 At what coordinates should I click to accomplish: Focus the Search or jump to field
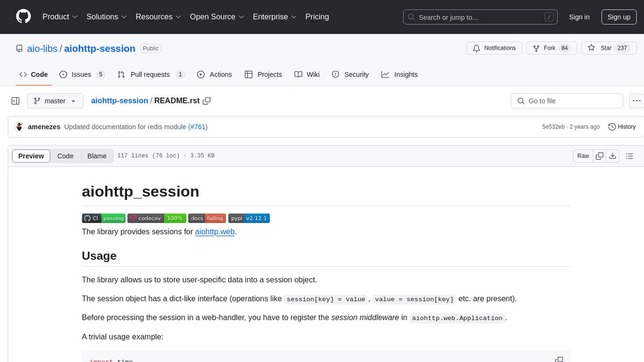coord(480,17)
